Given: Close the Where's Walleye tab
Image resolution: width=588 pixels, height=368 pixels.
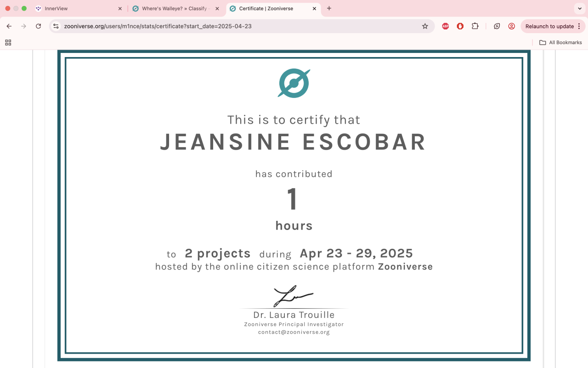Looking at the screenshot, I should click(217, 8).
